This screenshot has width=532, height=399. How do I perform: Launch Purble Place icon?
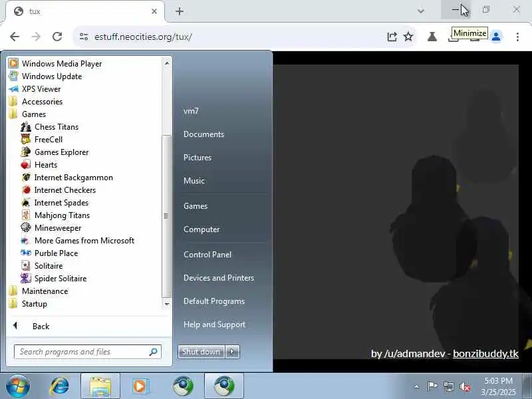26,253
